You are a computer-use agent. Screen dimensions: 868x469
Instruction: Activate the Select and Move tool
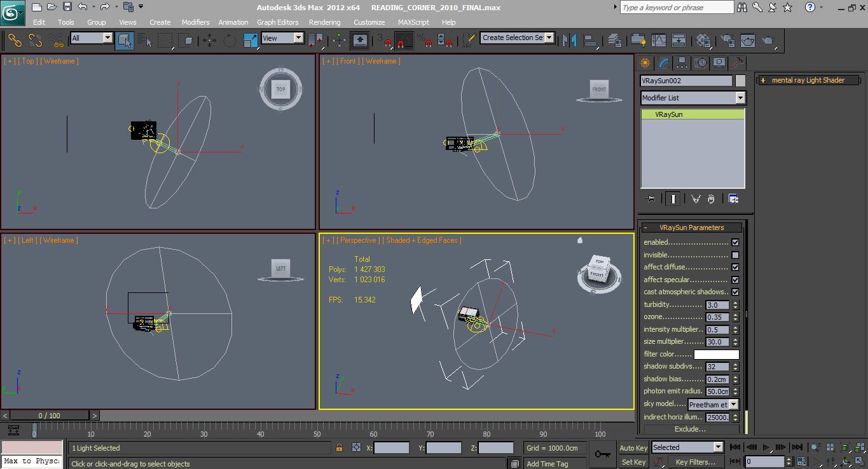209,41
